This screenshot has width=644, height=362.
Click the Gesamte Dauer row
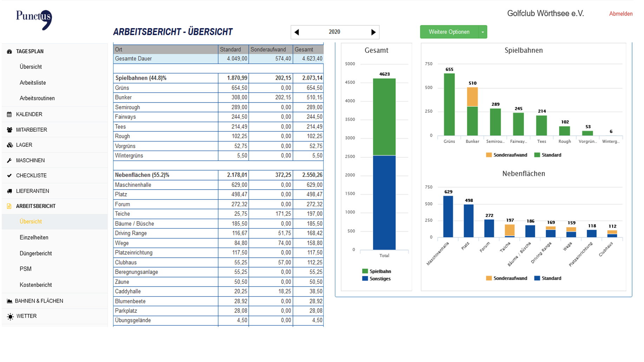218,59
